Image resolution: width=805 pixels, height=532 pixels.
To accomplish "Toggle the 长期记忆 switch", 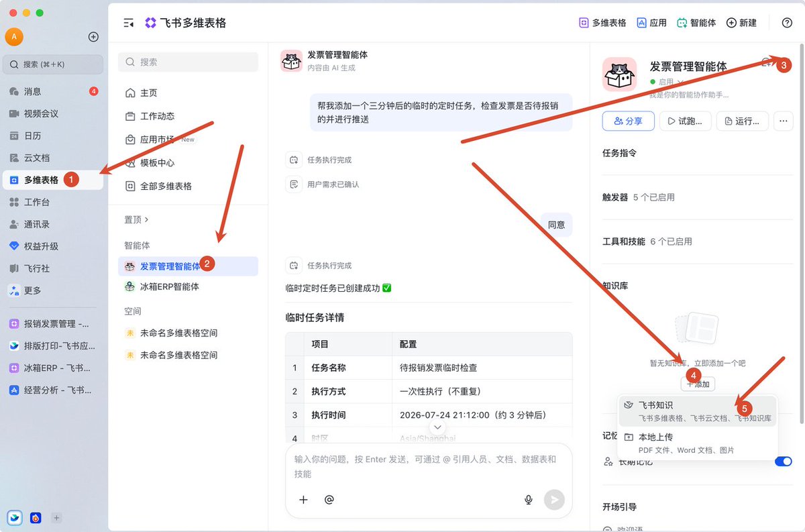I will click(x=783, y=462).
